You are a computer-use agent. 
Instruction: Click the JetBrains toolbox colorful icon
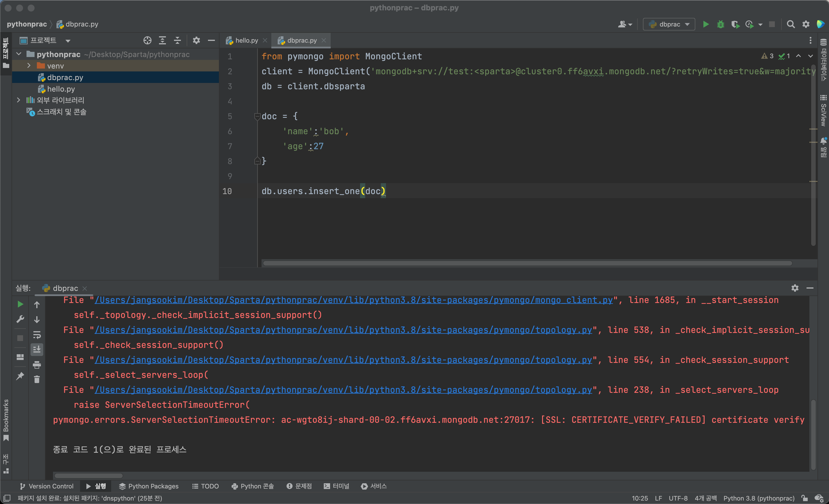pos(821,24)
